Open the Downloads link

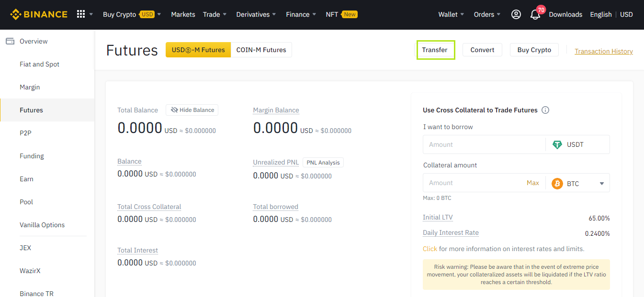[565, 14]
